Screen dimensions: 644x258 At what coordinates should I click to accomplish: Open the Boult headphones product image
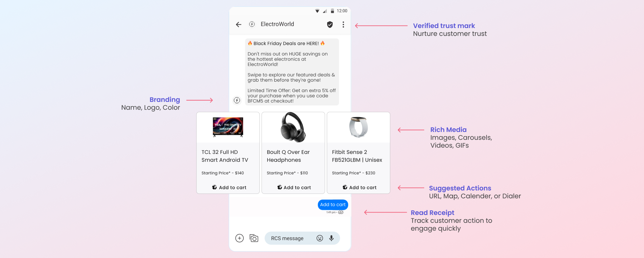point(293,127)
